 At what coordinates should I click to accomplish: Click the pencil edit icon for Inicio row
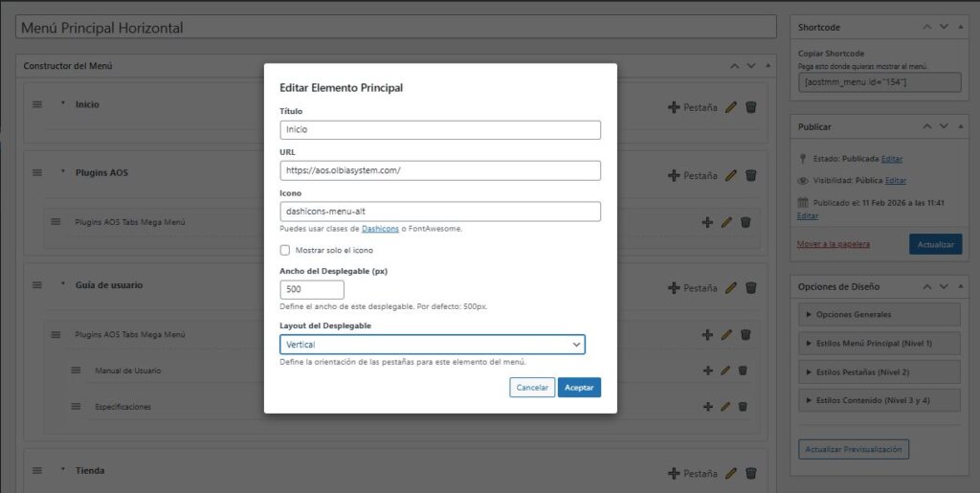pos(731,107)
